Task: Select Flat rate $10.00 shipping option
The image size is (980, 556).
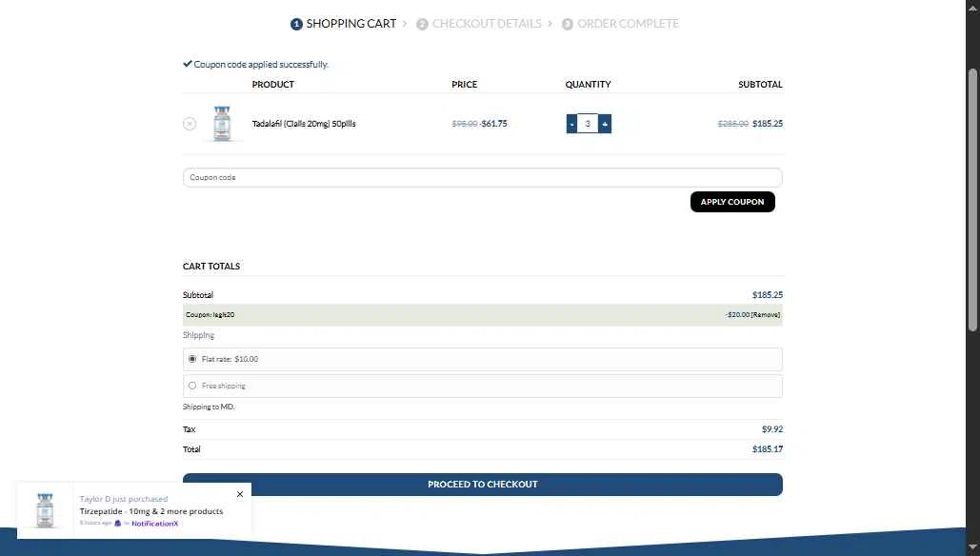Action: (x=191, y=359)
